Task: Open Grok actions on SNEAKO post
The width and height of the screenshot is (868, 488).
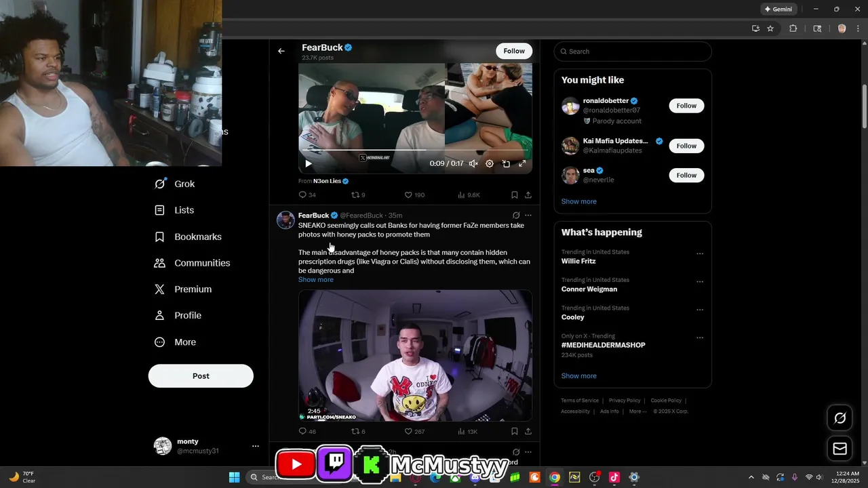Action: [516, 216]
